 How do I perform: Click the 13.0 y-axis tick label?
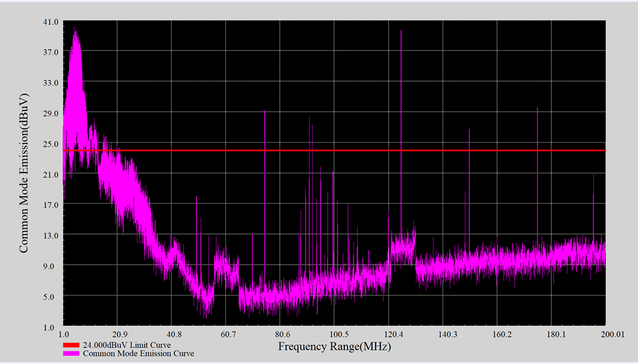click(51, 235)
